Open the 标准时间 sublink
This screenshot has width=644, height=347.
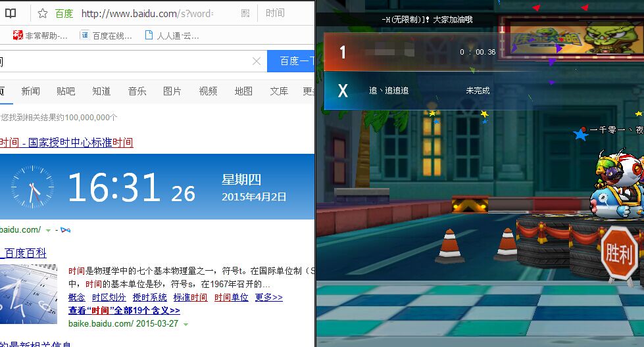(190, 297)
